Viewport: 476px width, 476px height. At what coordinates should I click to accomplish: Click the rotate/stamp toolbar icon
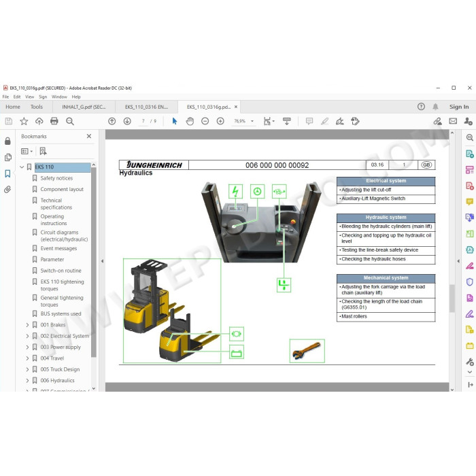click(x=355, y=122)
